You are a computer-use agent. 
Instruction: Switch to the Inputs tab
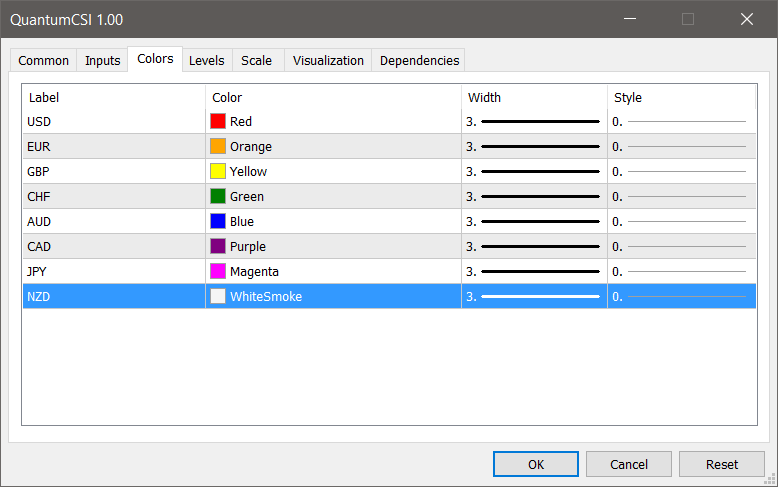pos(103,61)
